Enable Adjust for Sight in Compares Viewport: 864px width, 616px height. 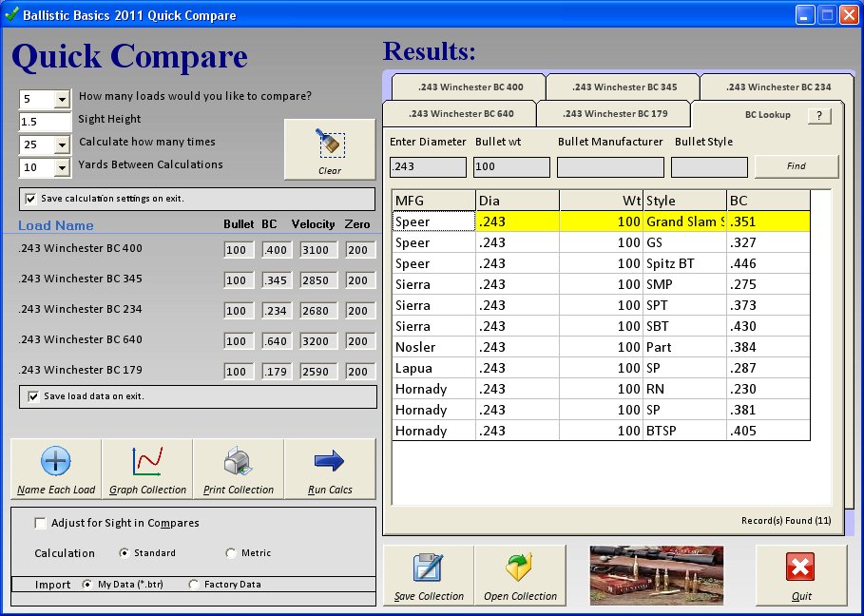[40, 523]
